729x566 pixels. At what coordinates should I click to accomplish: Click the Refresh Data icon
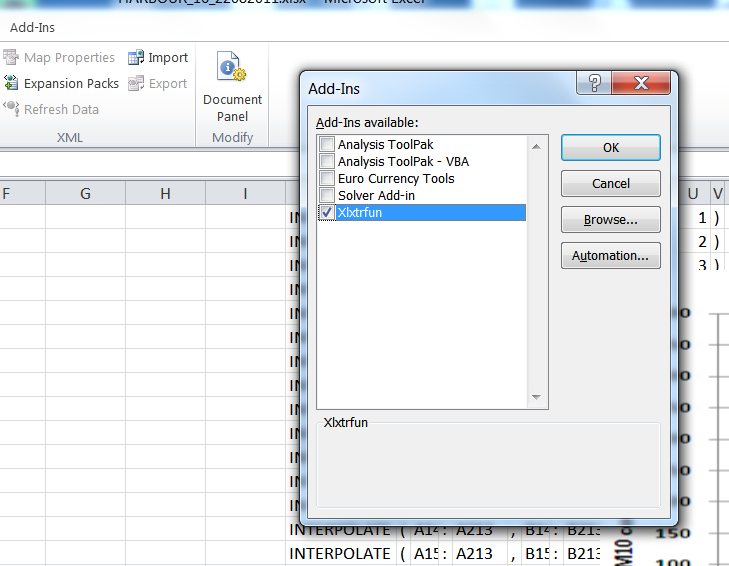11,109
